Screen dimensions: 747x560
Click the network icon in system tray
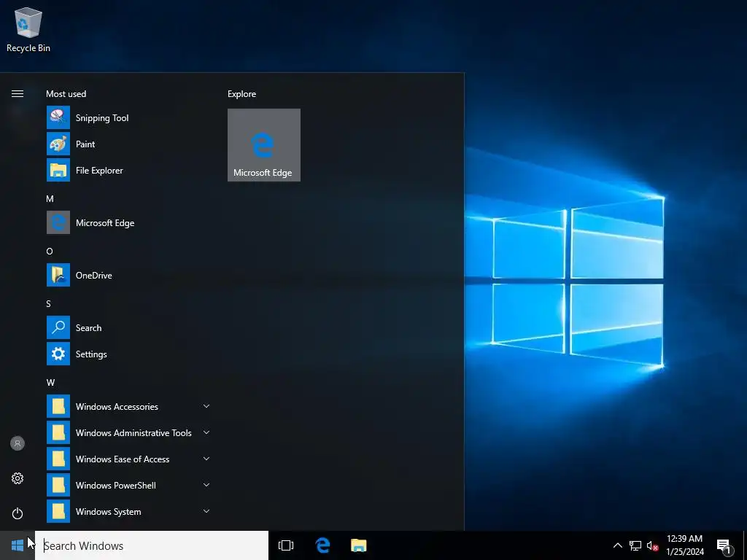[x=635, y=545]
